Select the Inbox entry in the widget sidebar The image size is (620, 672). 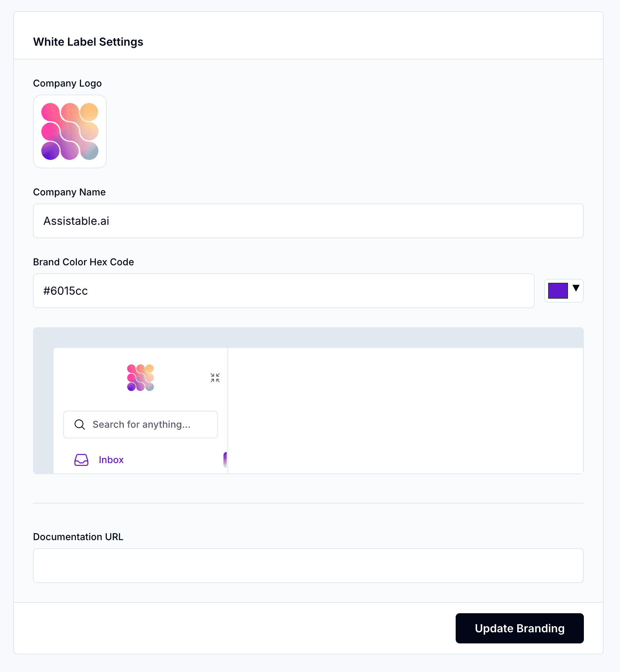coord(111,460)
